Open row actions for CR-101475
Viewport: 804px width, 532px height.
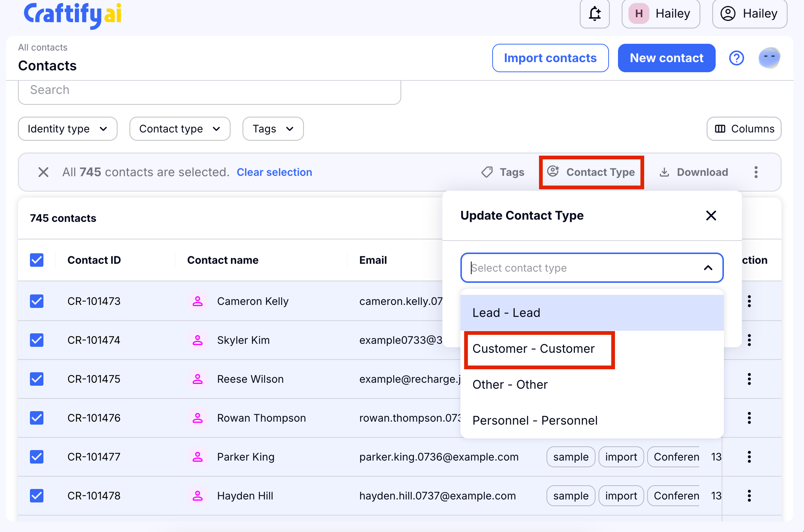tap(749, 379)
